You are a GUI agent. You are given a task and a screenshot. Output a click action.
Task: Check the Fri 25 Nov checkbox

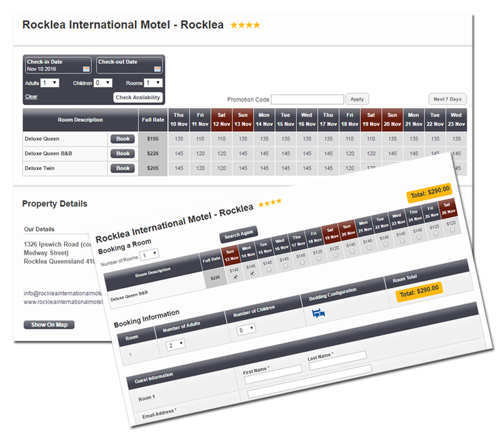[436, 234]
